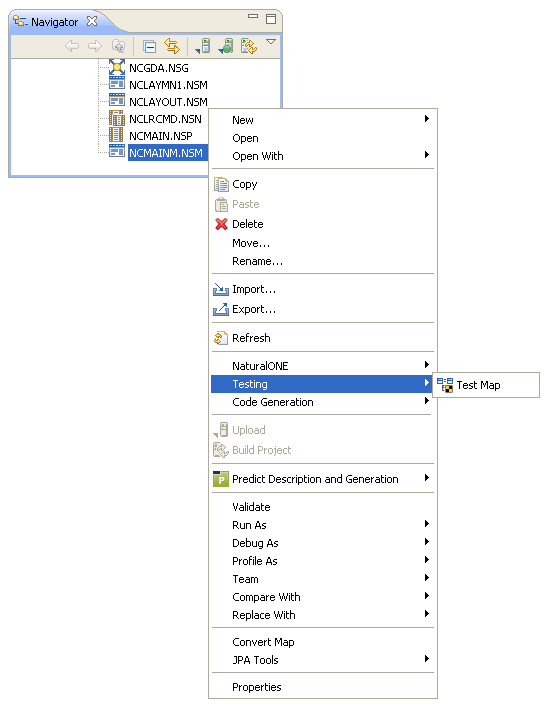Choose Convert Map from context menu
Viewport: 548px width, 710px height.
pos(322,642)
